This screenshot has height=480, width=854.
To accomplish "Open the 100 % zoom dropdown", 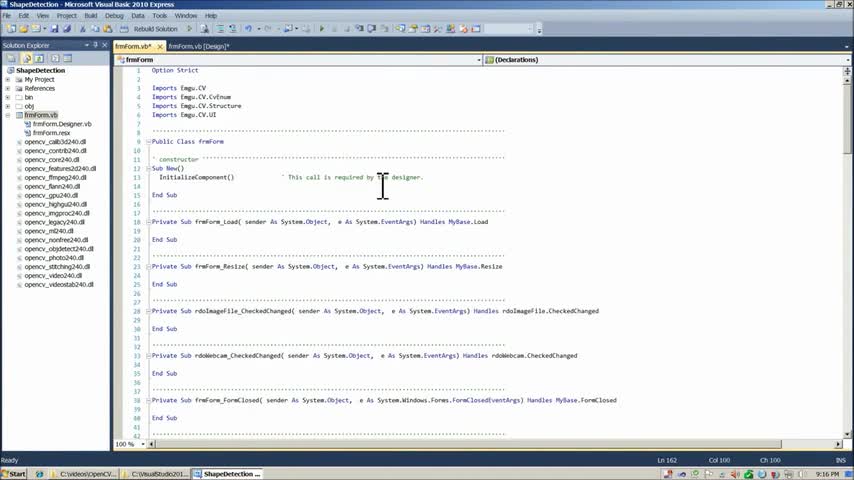I will coord(143,444).
